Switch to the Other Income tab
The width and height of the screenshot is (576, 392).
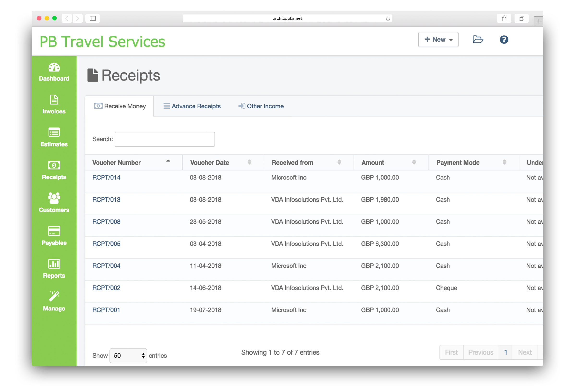point(261,106)
